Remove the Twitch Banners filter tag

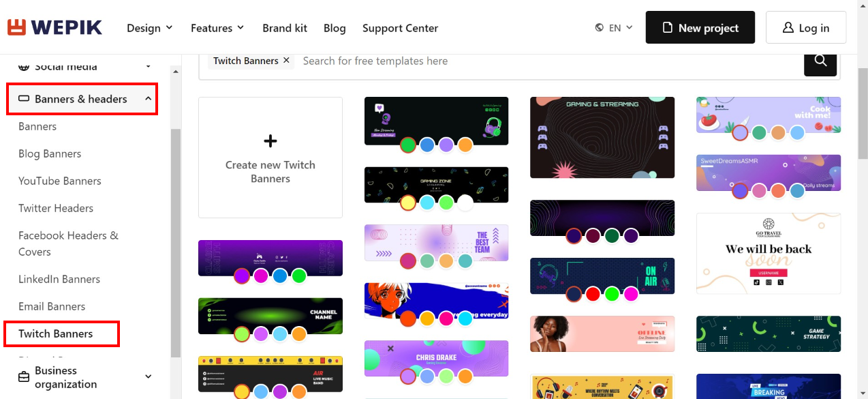coord(286,60)
